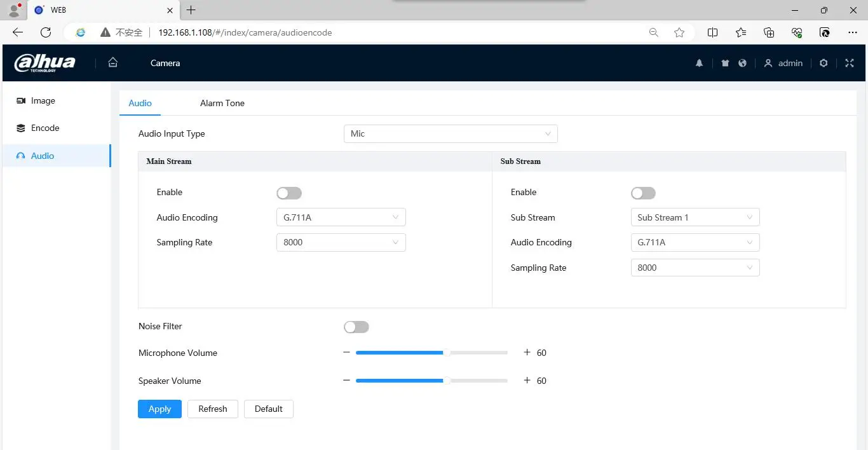Click the globe language icon

(x=742, y=63)
